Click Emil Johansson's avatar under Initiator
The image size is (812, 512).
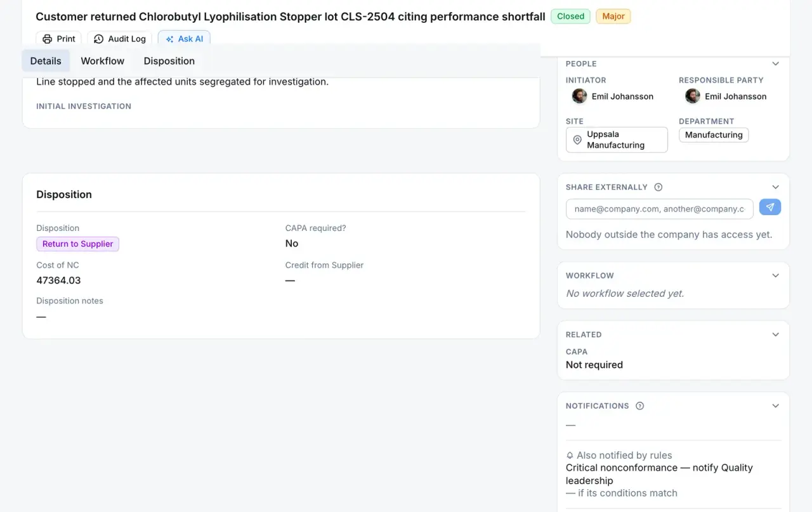point(579,96)
